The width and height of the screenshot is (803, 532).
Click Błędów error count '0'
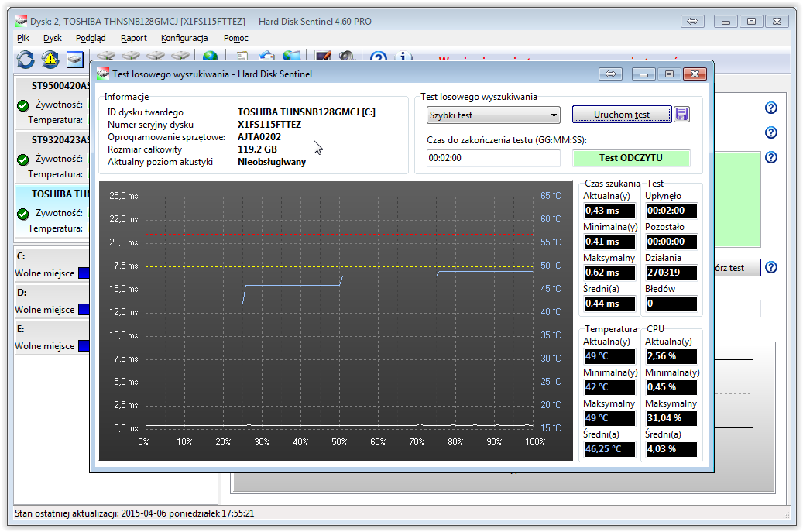click(671, 304)
